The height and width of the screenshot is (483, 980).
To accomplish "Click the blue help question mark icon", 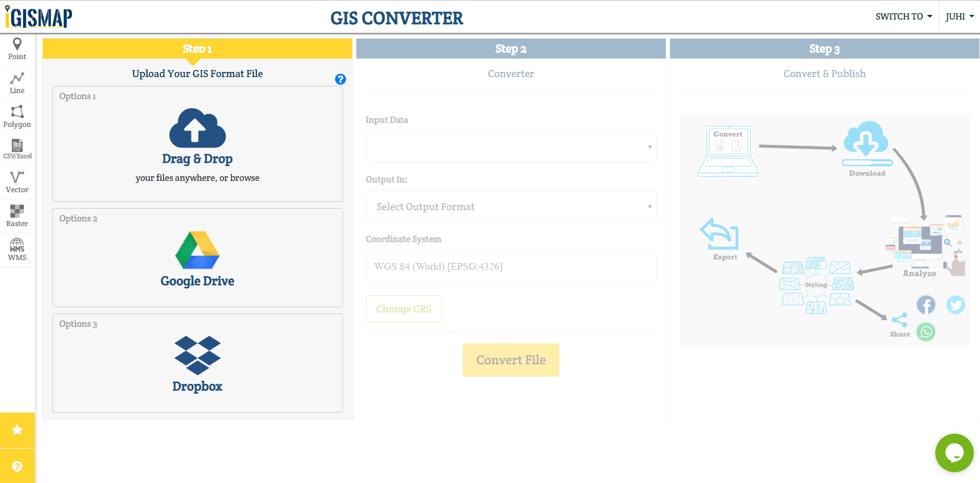I will point(340,79).
